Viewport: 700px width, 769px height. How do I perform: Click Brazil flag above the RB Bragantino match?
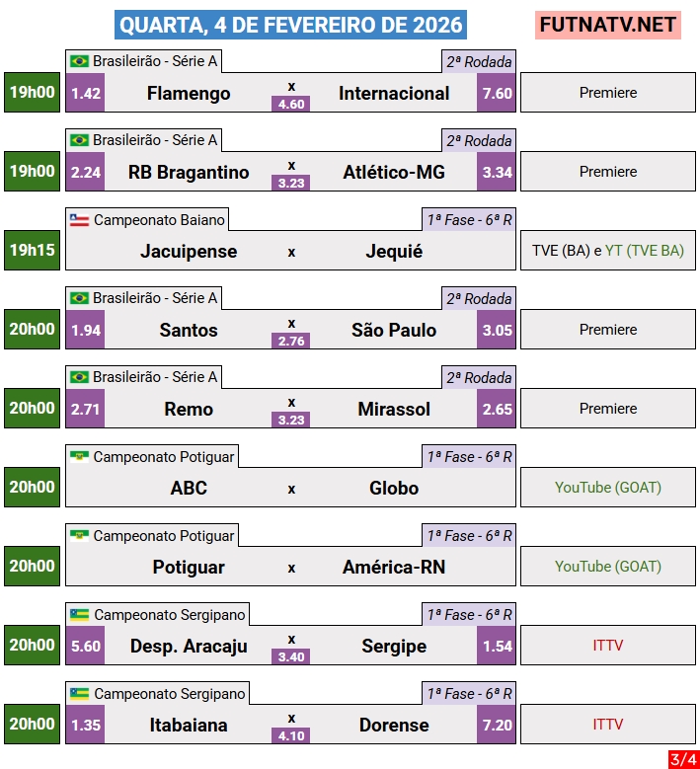click(x=79, y=141)
